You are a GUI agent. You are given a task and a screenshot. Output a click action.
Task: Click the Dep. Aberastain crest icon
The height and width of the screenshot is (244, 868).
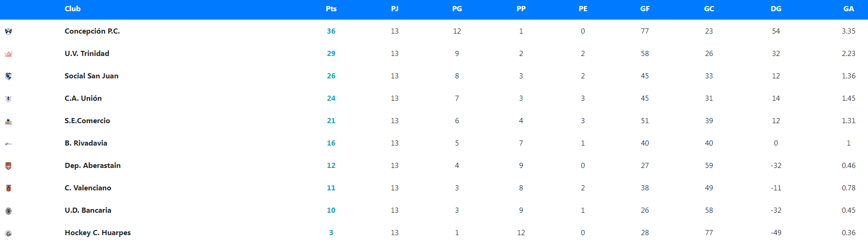tap(8, 166)
